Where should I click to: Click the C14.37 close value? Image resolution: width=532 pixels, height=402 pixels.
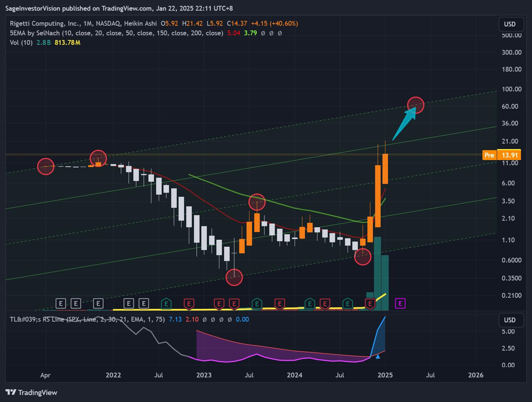pos(237,23)
